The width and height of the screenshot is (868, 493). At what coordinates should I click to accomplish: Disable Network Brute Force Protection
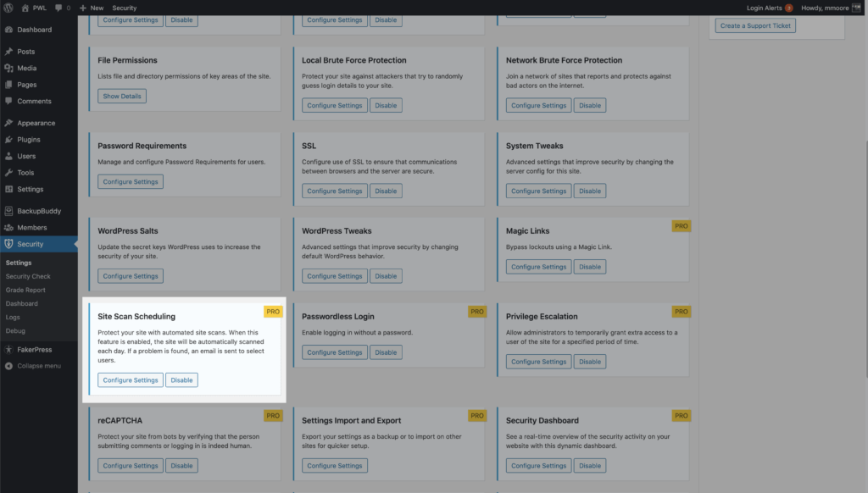click(x=590, y=105)
